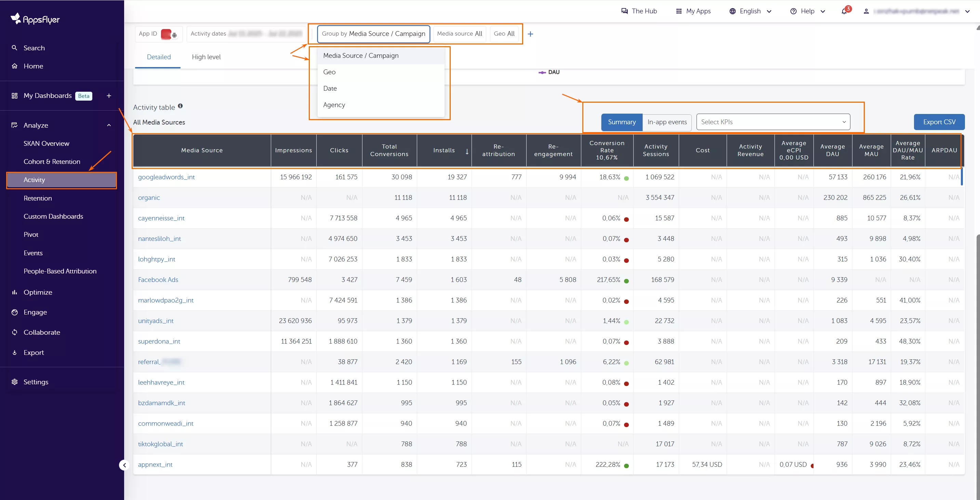Open the organic media source link
980x500 pixels.
pos(149,198)
